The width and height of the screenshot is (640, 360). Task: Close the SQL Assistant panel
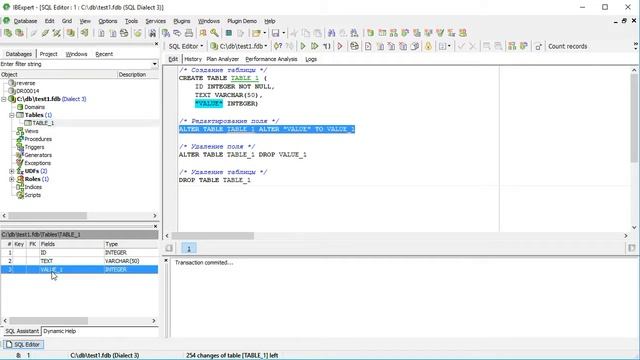click(x=156, y=226)
